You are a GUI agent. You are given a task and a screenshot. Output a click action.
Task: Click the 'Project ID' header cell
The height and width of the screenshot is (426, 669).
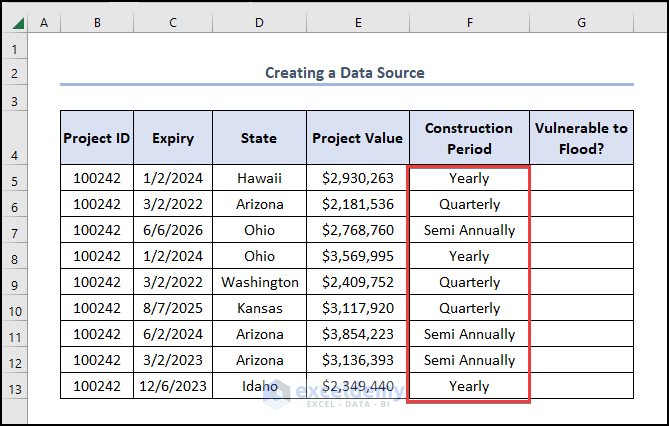pos(97,139)
